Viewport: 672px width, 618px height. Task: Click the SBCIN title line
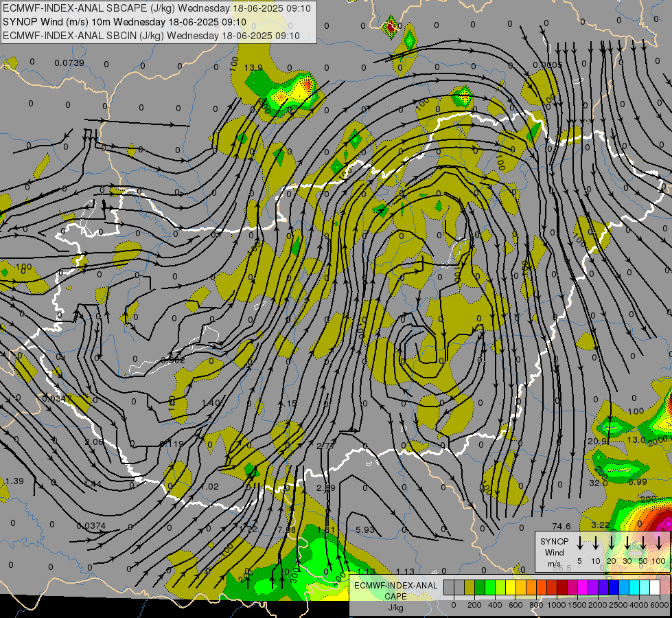[x=151, y=36]
